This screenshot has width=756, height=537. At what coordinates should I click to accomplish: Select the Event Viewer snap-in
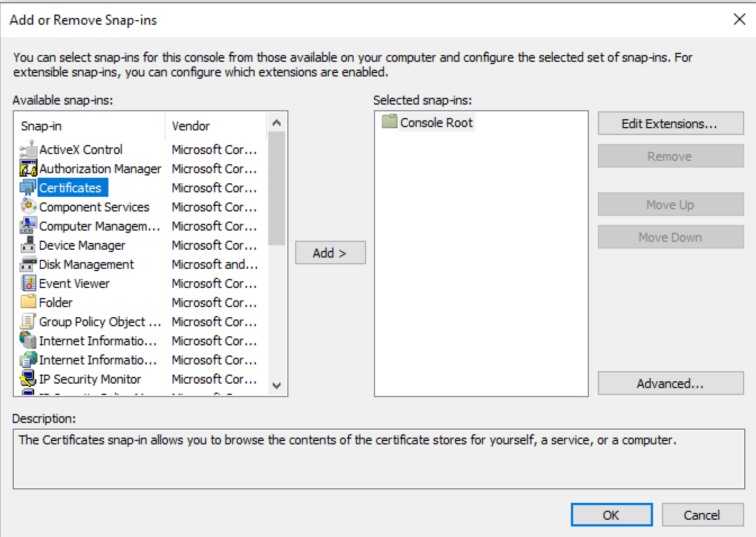click(x=74, y=283)
